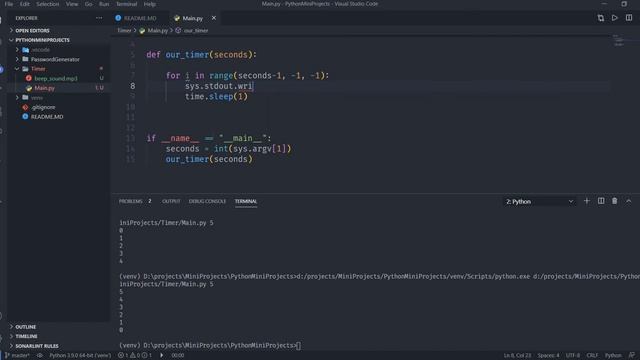Open the View menu
This screenshot has width=640, height=360.
[x=72, y=4]
